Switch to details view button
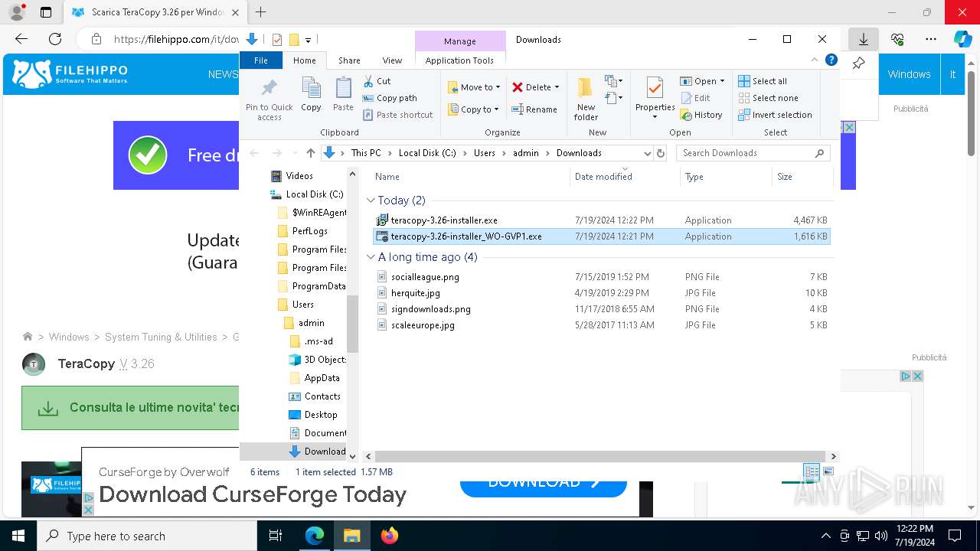980x551 pixels. [x=812, y=472]
